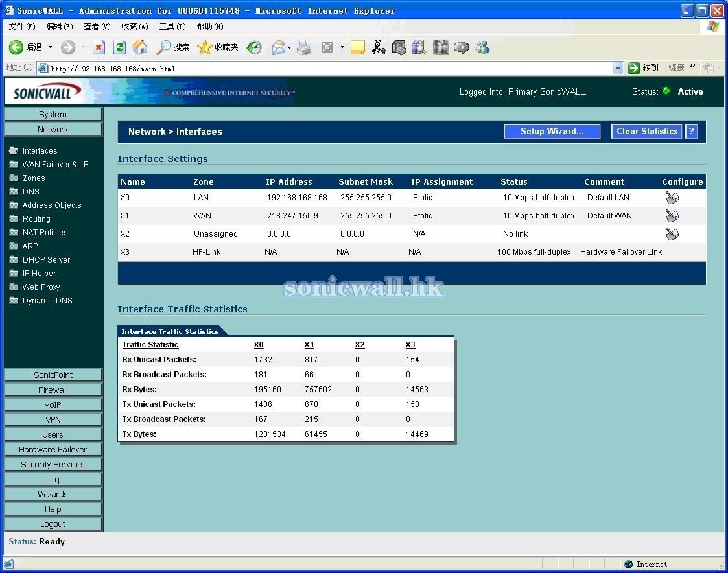
Task: Open the Dynamic DNS page
Action: (47, 300)
